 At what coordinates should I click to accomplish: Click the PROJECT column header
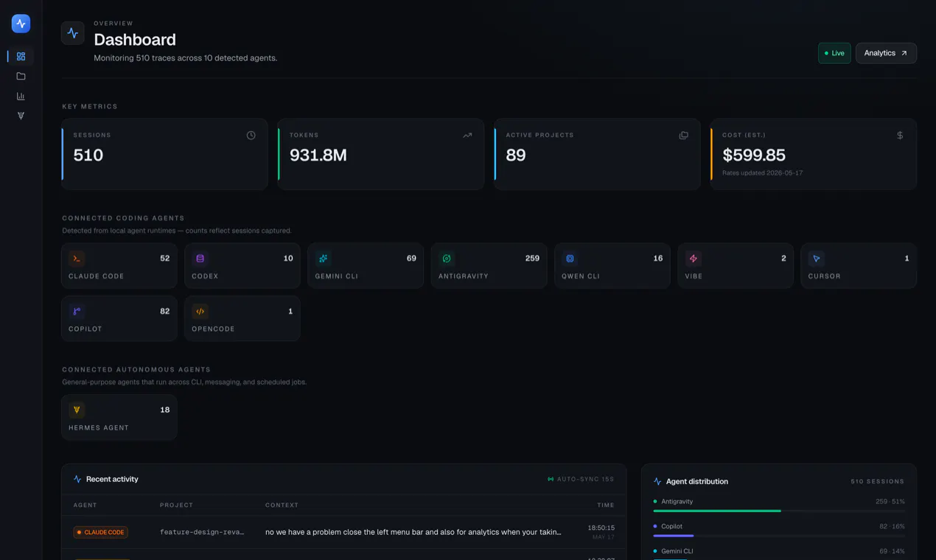click(176, 505)
